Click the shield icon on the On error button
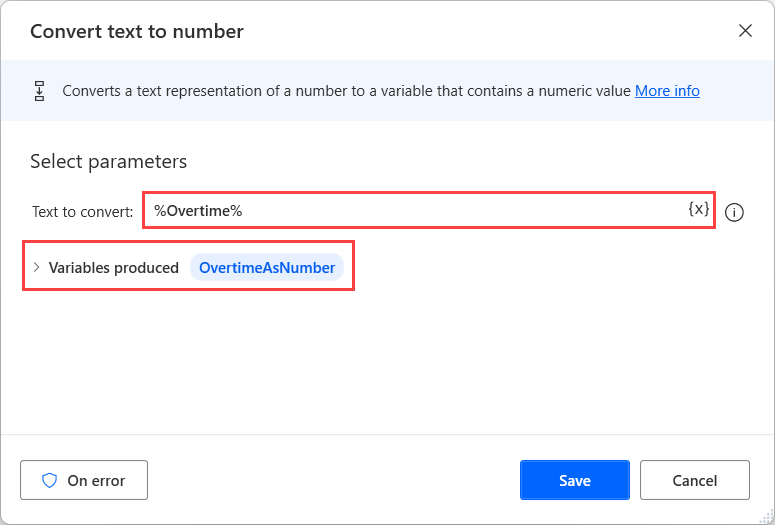This screenshot has width=775, height=525. (x=50, y=481)
